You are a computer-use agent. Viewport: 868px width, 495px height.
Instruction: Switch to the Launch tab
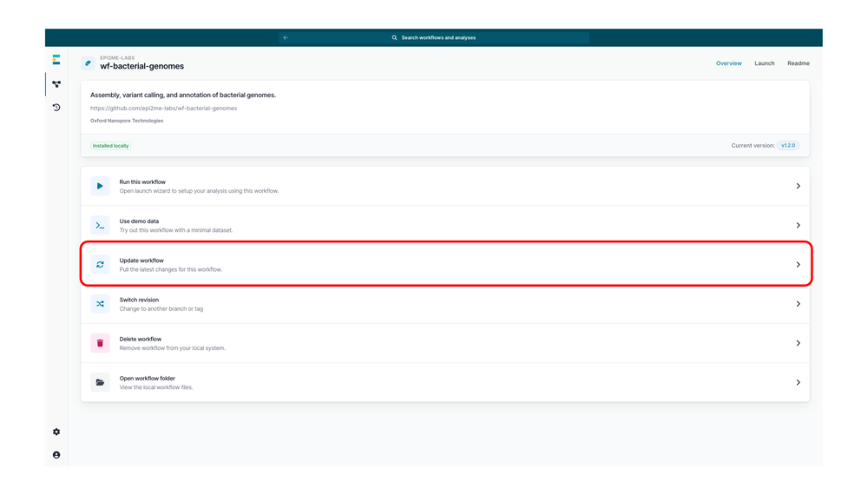[x=765, y=63]
